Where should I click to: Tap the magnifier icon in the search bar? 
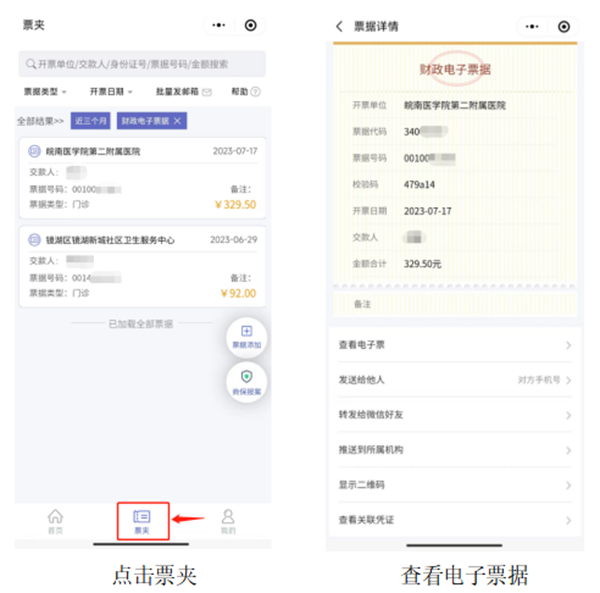31,64
